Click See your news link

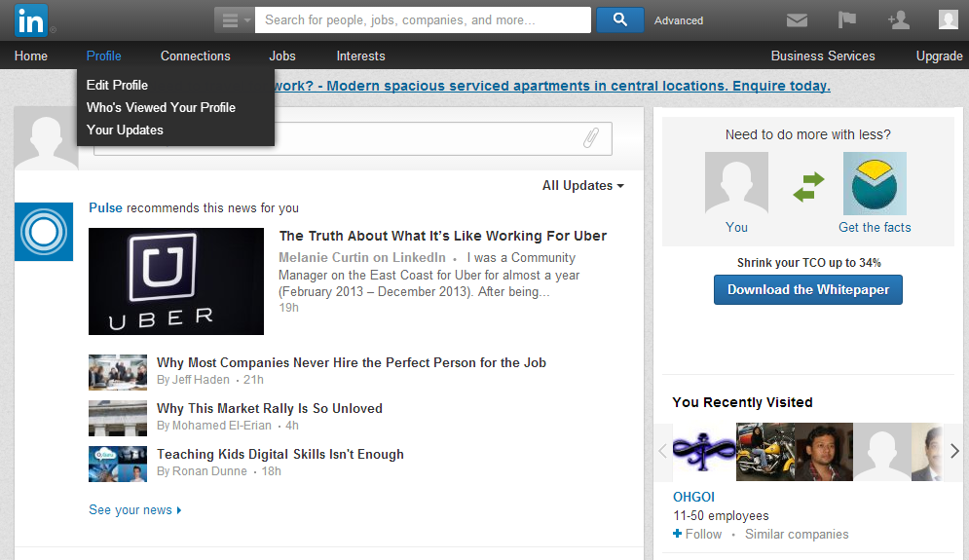(134, 510)
